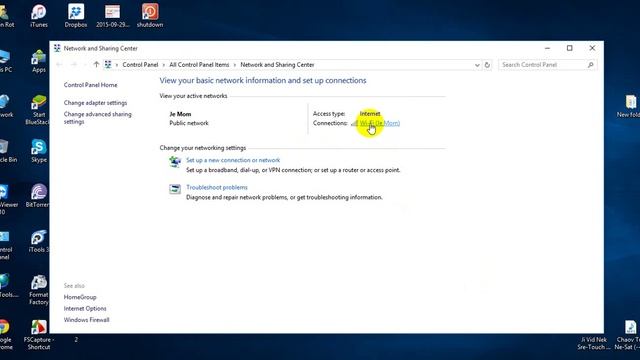Minimize the Network and Sharing Center window

(x=547, y=48)
